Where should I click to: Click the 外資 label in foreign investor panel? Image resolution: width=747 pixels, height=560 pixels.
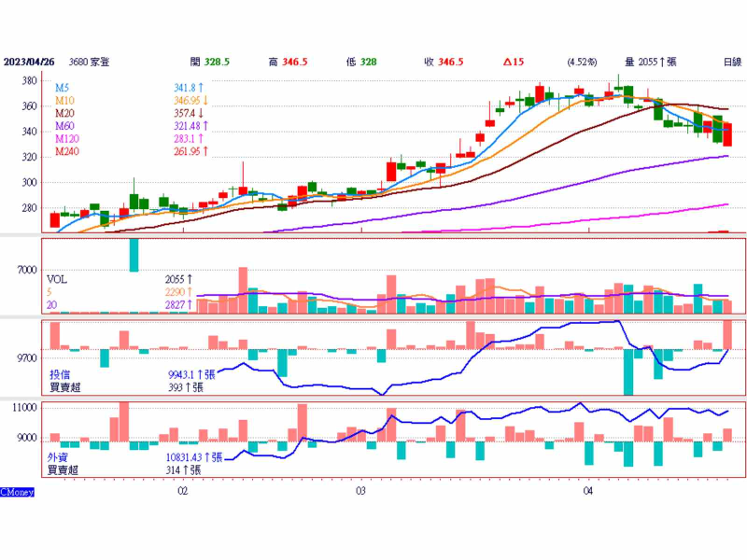pyautogui.click(x=57, y=458)
